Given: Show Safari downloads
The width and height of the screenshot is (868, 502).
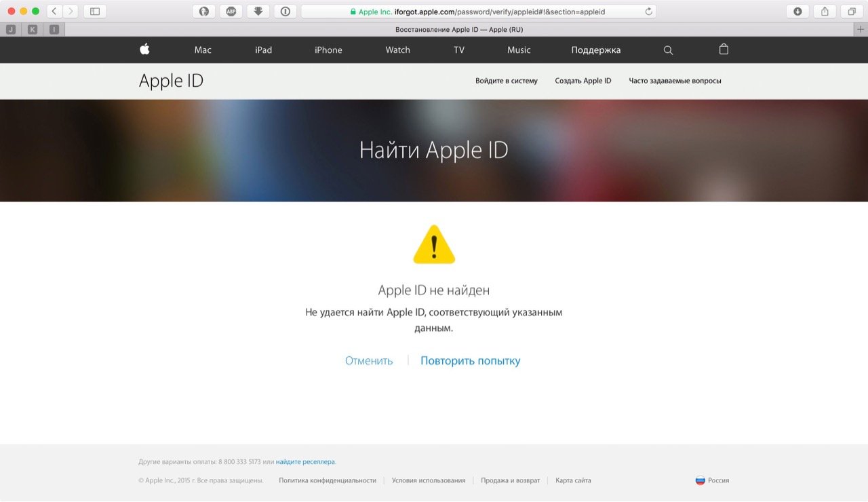Looking at the screenshot, I should pyautogui.click(x=798, y=11).
